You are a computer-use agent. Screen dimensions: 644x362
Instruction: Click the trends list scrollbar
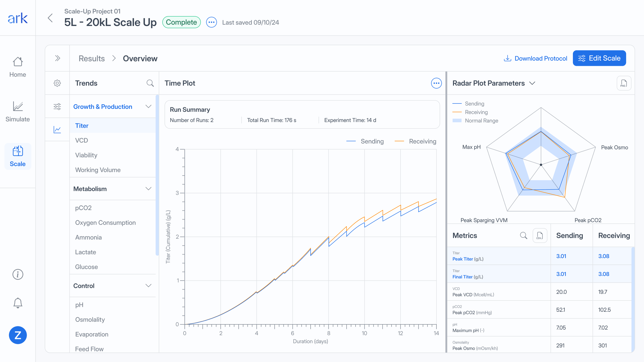[x=157, y=175]
